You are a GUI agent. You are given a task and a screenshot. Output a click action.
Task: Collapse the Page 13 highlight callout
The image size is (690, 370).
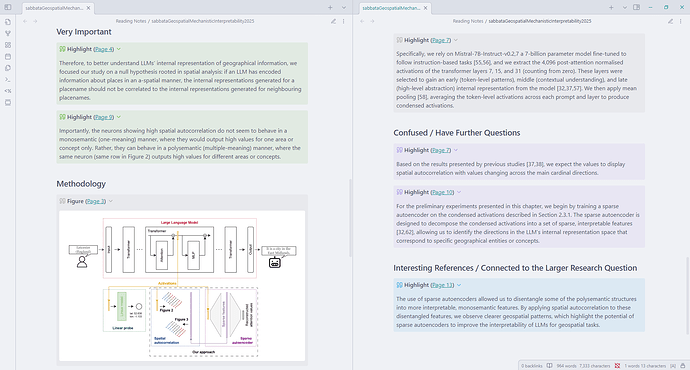click(x=459, y=285)
